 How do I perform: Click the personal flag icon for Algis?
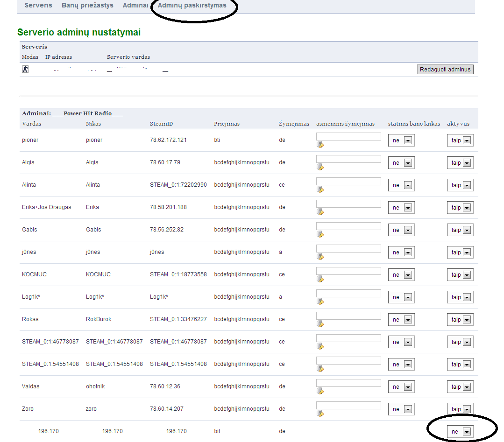tap(320, 167)
